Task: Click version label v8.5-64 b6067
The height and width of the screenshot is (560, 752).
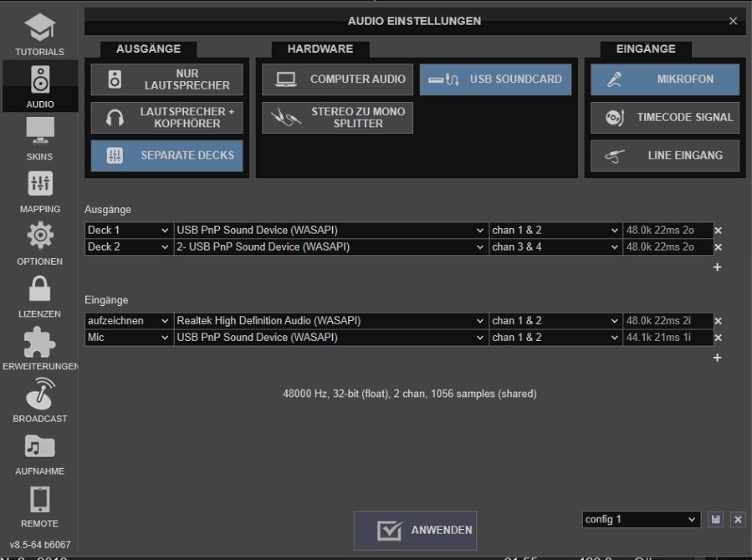Action: click(40, 545)
